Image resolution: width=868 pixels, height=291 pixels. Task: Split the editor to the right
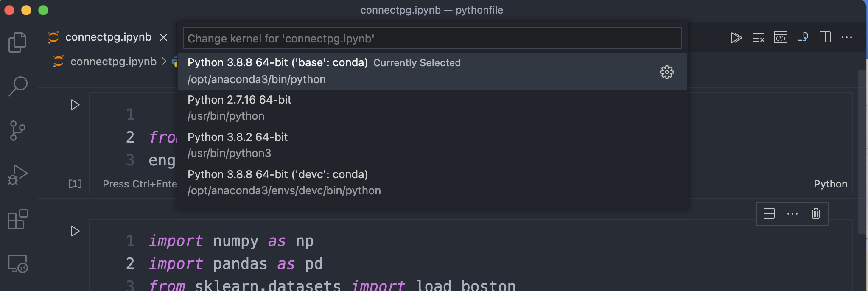825,37
